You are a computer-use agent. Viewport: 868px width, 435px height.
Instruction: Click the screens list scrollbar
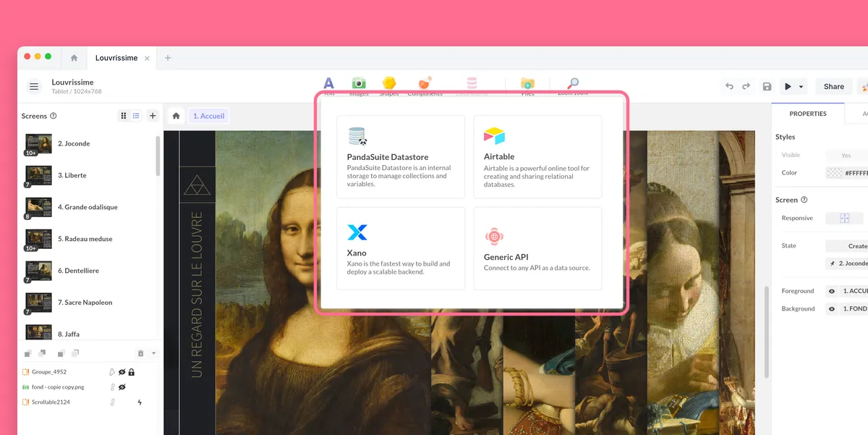[x=158, y=156]
